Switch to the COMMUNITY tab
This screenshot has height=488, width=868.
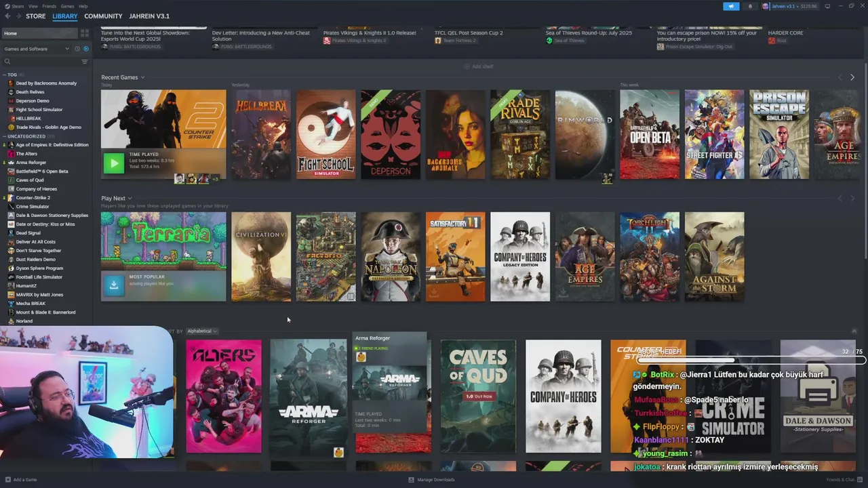coord(103,16)
